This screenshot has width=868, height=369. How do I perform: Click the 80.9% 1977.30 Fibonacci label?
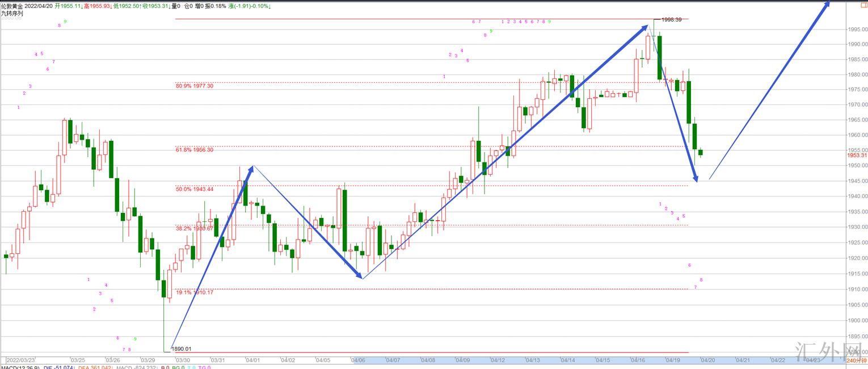click(x=195, y=86)
